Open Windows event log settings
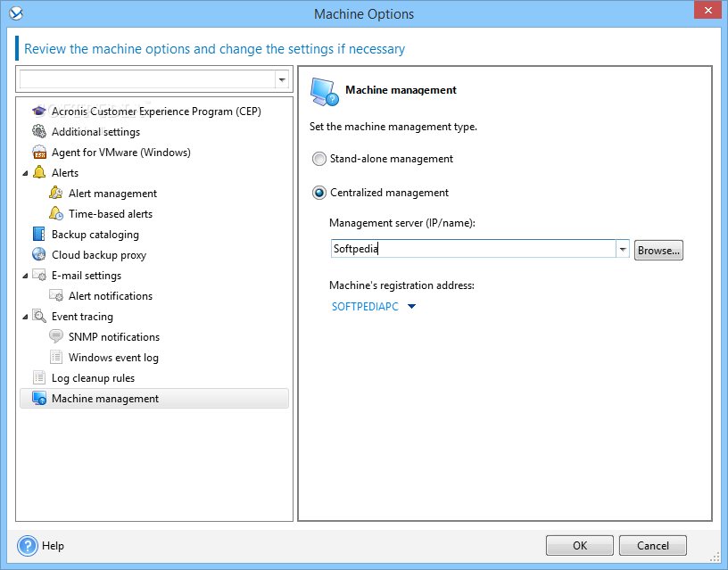Image resolution: width=728 pixels, height=570 pixels. pyautogui.click(x=113, y=358)
